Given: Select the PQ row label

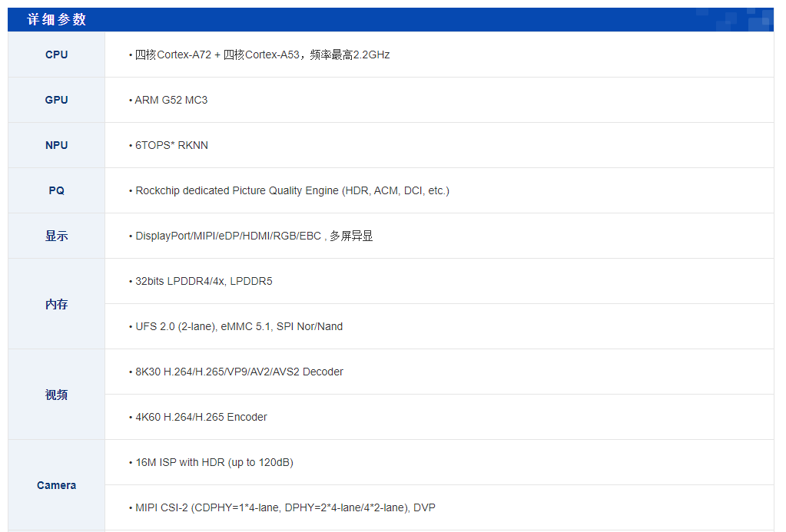Looking at the screenshot, I should tap(57, 190).
